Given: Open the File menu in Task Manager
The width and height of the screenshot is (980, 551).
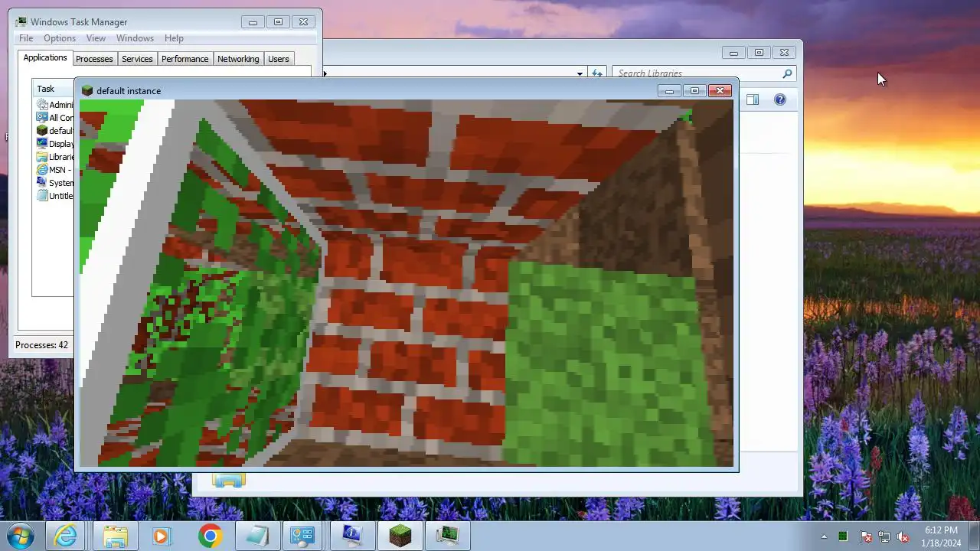Looking at the screenshot, I should [x=26, y=38].
